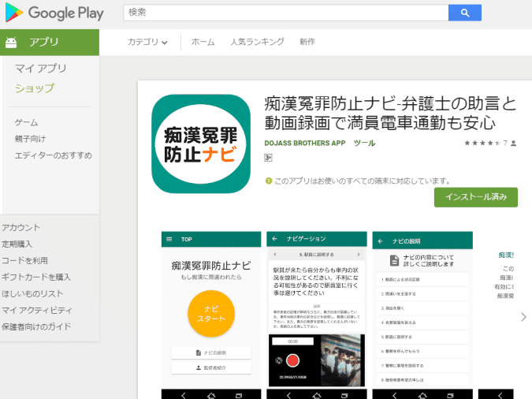Open the 人気ランキング tab
The height and width of the screenshot is (399, 532).
[257, 42]
